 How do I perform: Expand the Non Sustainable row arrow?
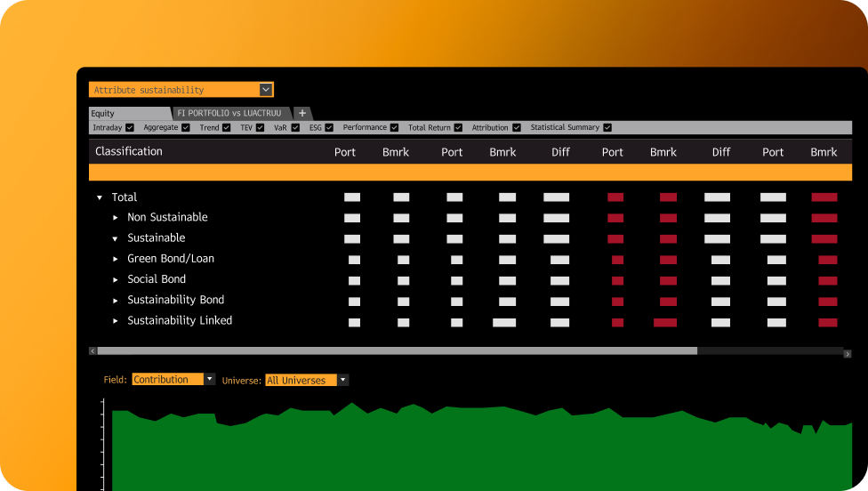click(x=116, y=218)
